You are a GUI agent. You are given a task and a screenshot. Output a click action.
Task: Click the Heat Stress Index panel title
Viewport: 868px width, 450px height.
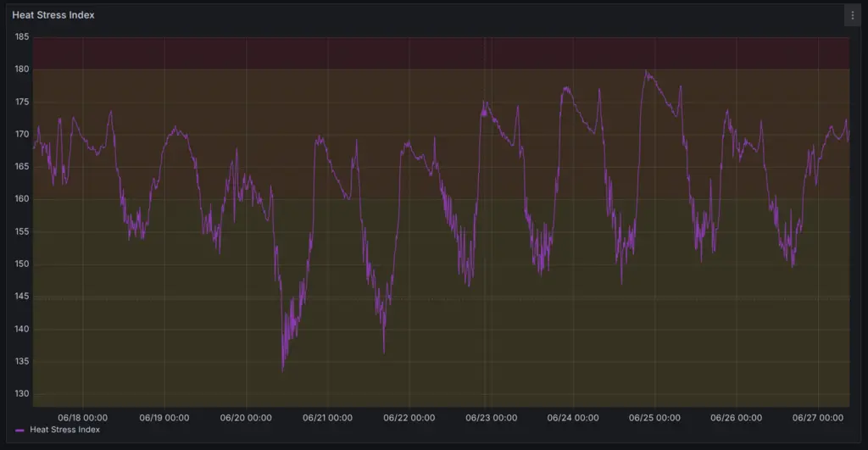tap(53, 15)
